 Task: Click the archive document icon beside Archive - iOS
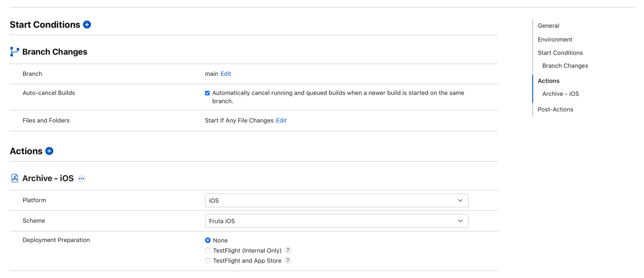pos(14,178)
